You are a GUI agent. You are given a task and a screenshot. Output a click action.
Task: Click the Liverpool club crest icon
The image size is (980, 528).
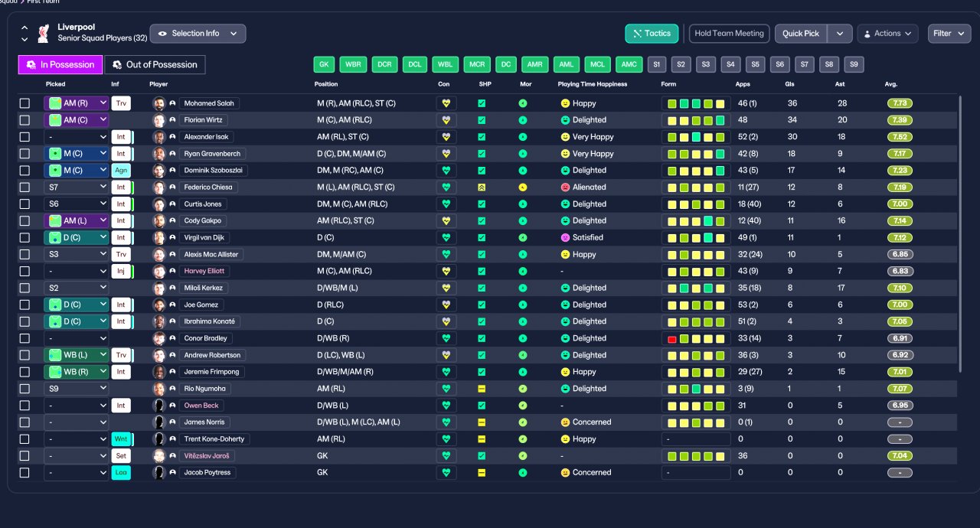tap(44, 34)
